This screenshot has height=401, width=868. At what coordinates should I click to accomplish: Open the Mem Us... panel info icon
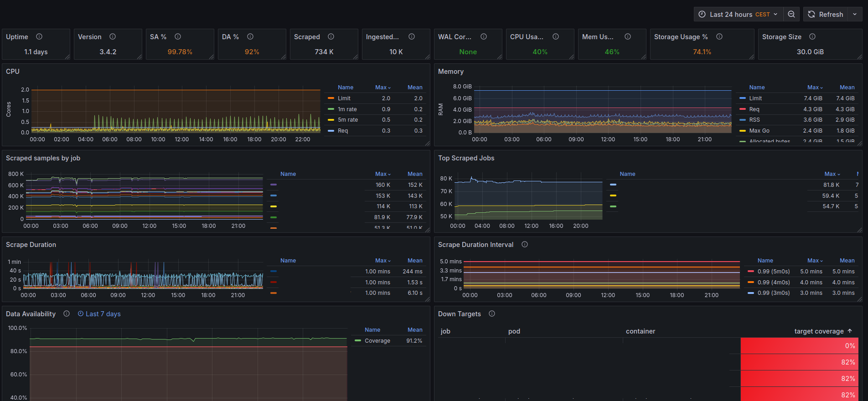coord(628,36)
